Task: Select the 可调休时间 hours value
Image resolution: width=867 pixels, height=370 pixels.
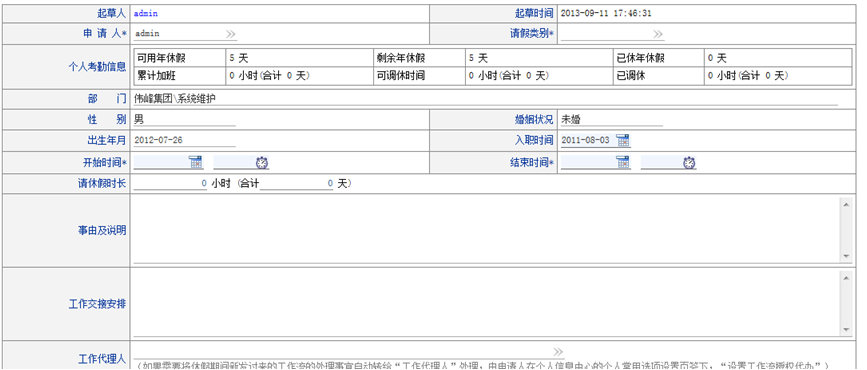Action: pos(509,76)
